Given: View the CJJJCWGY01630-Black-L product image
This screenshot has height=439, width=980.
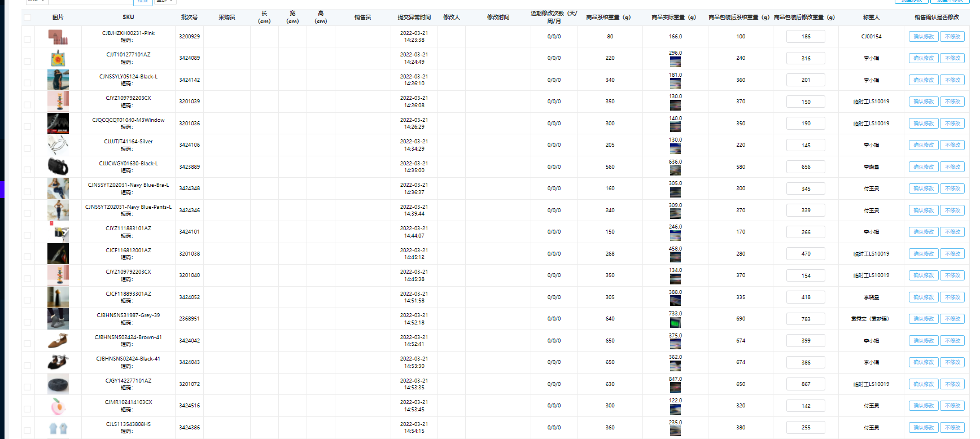Looking at the screenshot, I should pos(58,167).
